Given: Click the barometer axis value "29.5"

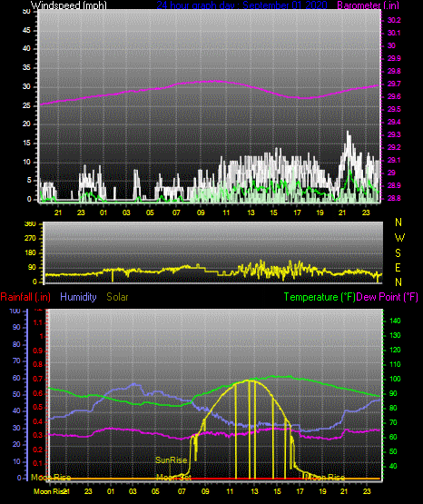Looking at the screenshot, I should click(394, 109).
